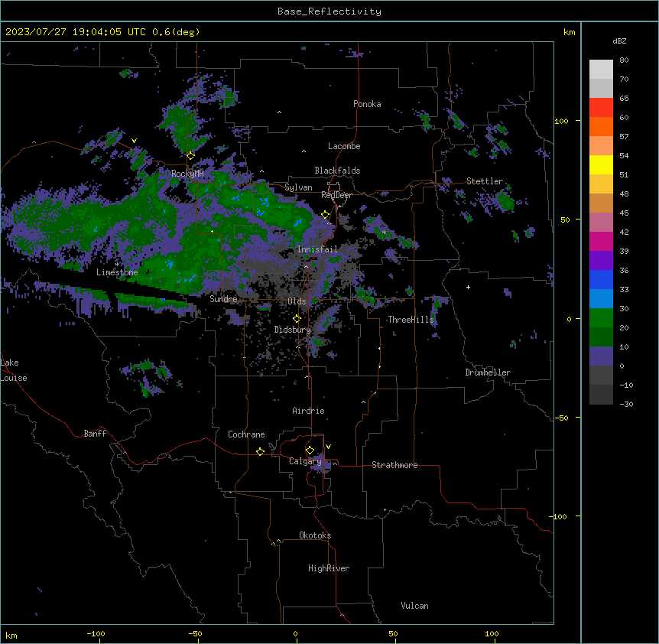
Task: Click the yellow V marker northwest of RockyMH
Action: 134,141
